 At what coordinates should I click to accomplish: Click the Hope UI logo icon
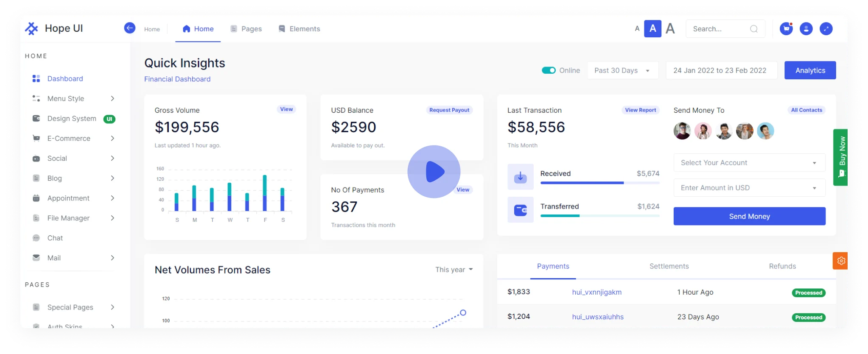pyautogui.click(x=31, y=28)
